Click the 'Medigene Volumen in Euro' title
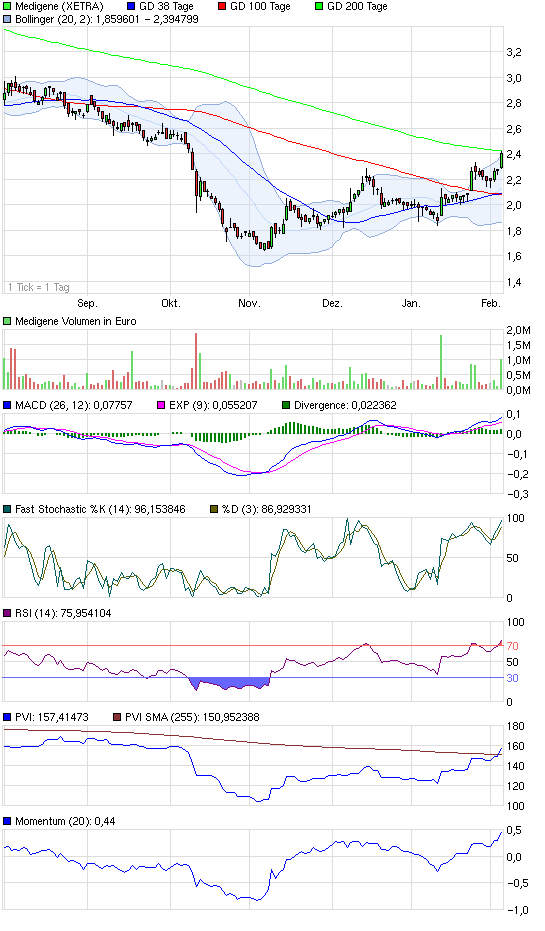Image resolution: width=545 pixels, height=931 pixels. point(75,321)
